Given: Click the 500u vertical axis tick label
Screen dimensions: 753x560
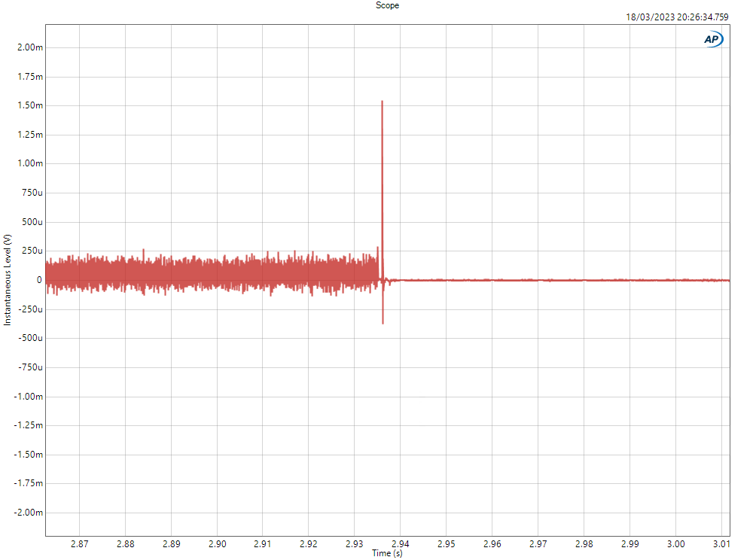Looking at the screenshot, I should [31, 222].
